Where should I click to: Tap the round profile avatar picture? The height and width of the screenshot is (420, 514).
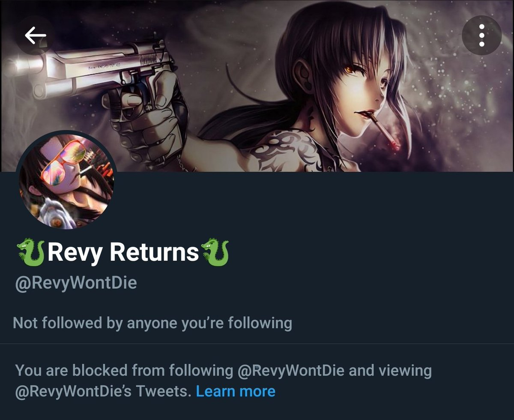click(x=66, y=180)
